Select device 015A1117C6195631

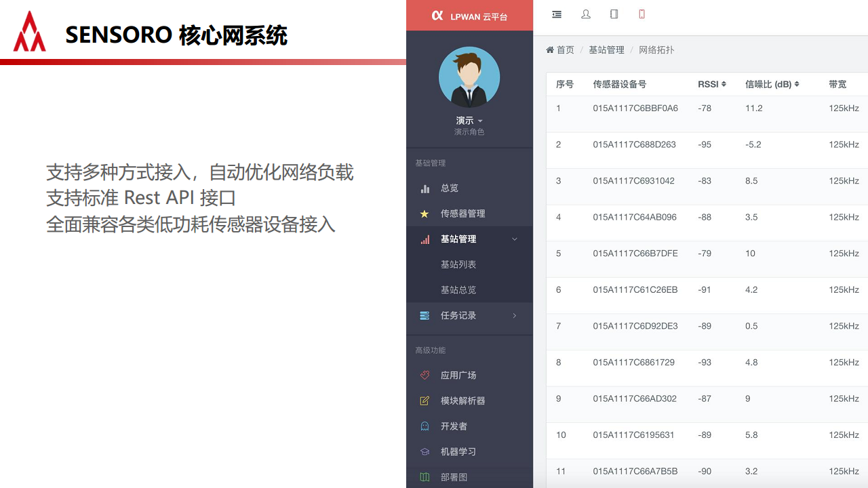click(633, 435)
